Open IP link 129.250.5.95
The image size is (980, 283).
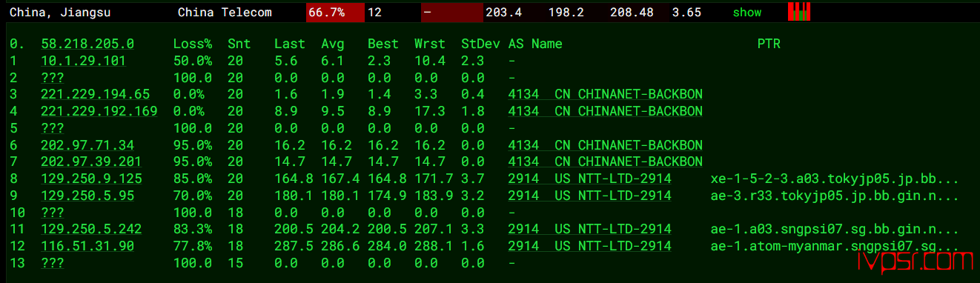point(87,196)
